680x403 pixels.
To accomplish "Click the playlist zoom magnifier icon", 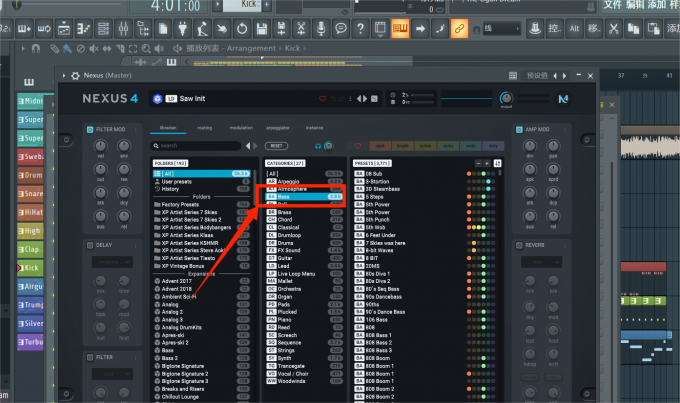I will 146,49.
